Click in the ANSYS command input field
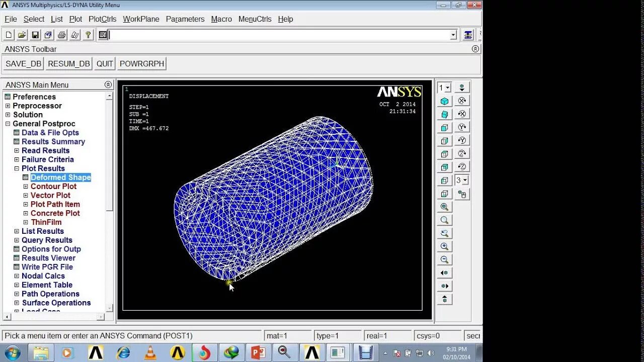Screen dimensions: 644x362 coord(279,35)
